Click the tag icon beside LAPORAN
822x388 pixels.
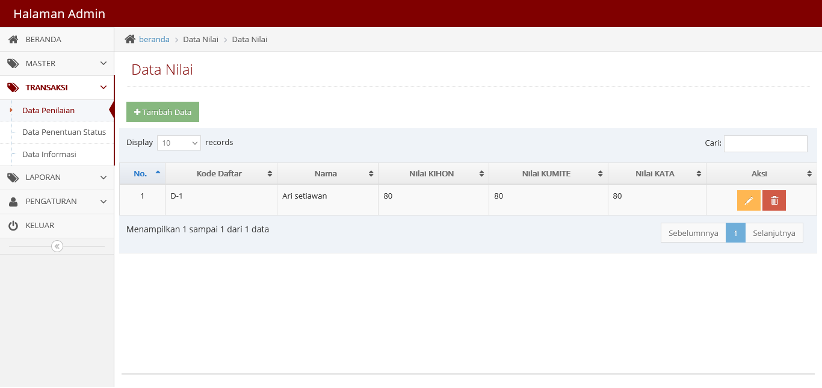(x=14, y=178)
